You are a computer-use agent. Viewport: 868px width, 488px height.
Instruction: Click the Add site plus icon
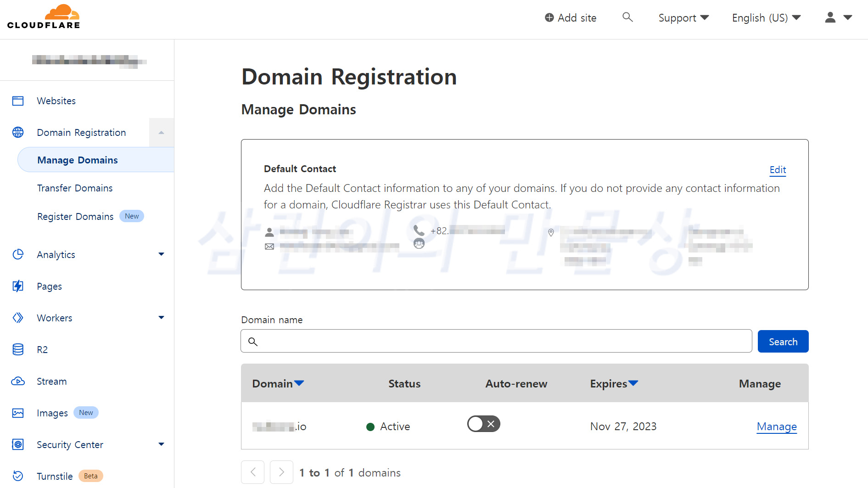click(x=549, y=18)
